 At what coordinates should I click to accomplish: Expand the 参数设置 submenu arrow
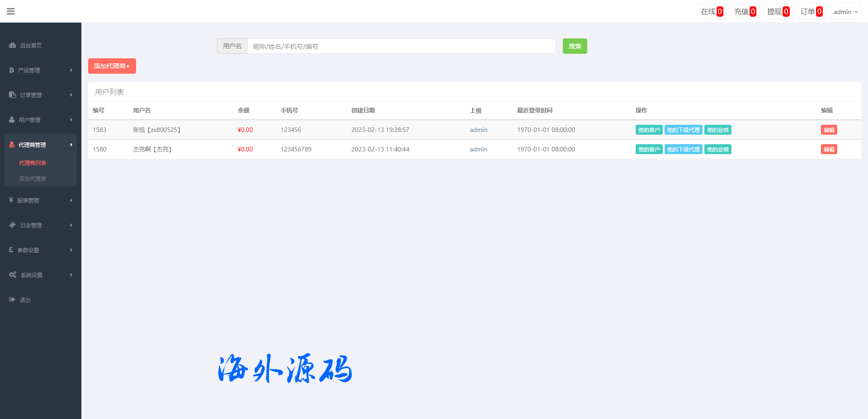point(71,250)
